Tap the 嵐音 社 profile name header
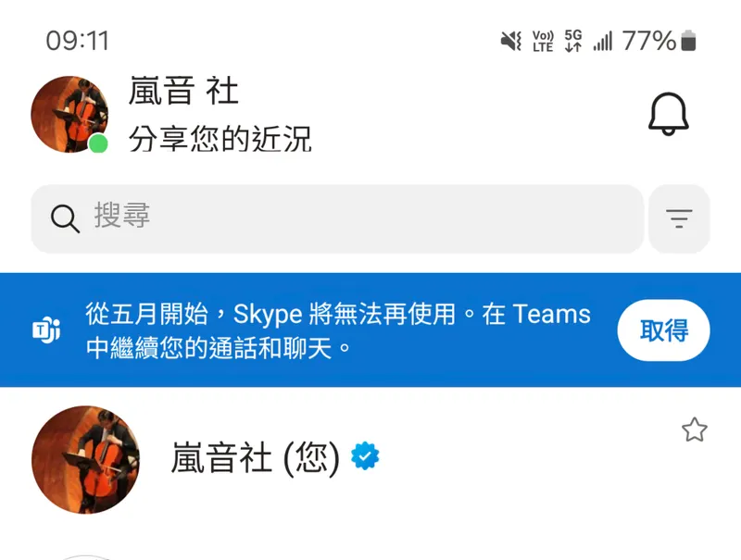Image resolution: width=741 pixels, height=560 pixels. tap(183, 91)
